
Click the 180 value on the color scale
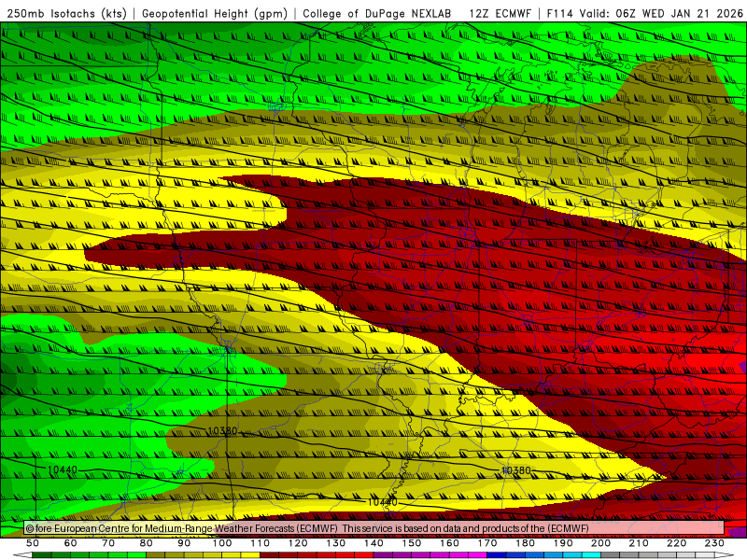[x=525, y=543]
